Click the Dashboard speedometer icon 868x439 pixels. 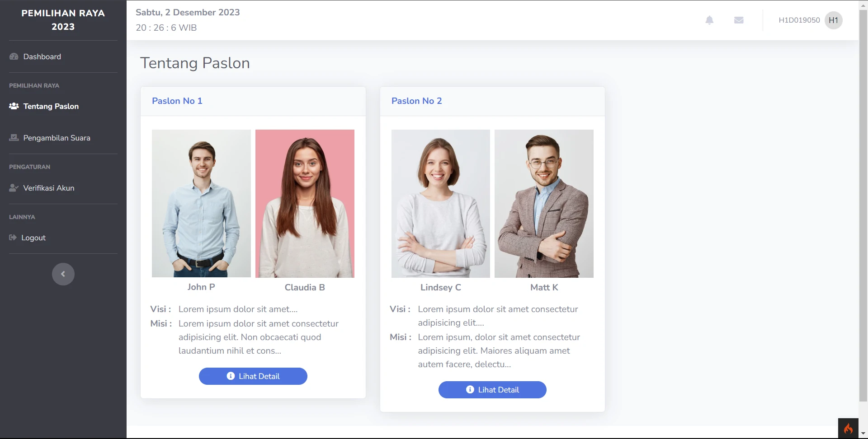pos(14,56)
